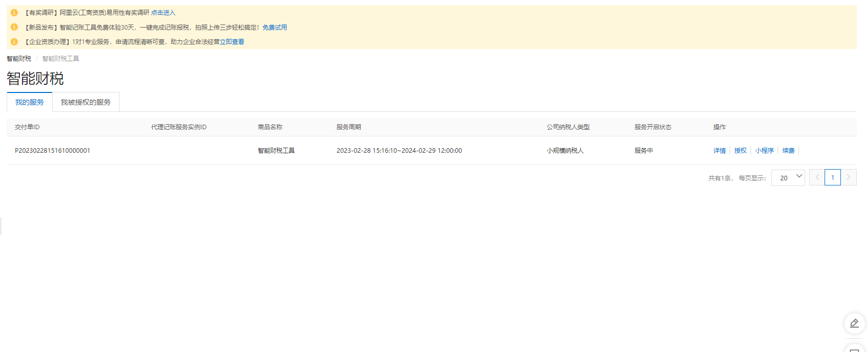Click 智能财税 breadcrumb
Screen dimensions: 868x352
19,59
